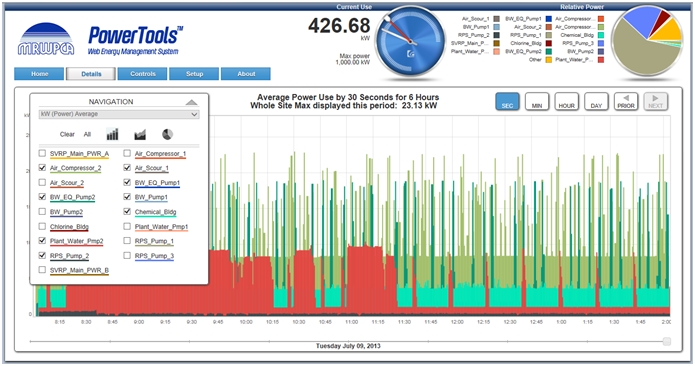695x366 pixels.
Task: Switch to the area chart view icon
Action: click(x=140, y=134)
